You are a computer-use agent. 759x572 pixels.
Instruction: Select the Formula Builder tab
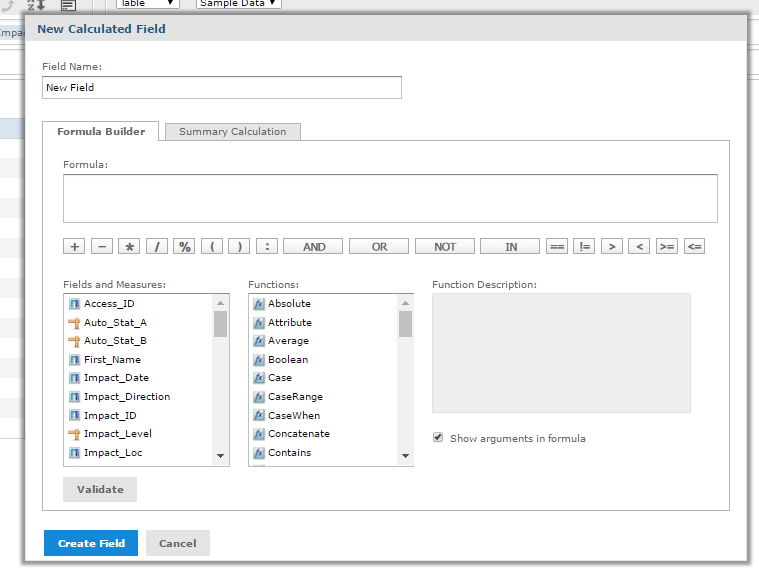pos(101,132)
